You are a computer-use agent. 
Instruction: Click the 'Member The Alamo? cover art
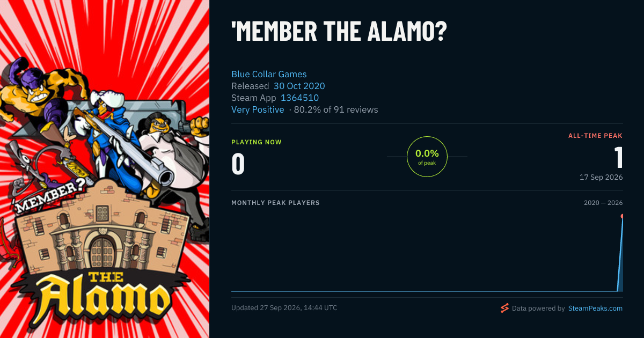tap(105, 169)
